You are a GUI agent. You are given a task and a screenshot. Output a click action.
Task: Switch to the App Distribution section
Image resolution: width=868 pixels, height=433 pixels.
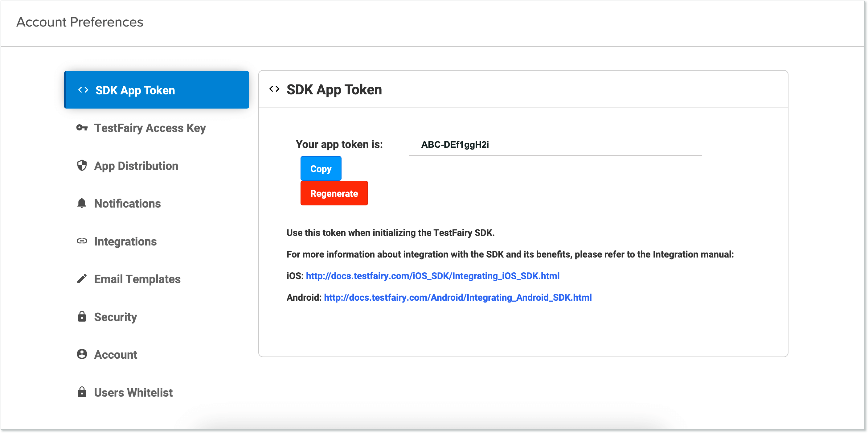[x=136, y=166]
